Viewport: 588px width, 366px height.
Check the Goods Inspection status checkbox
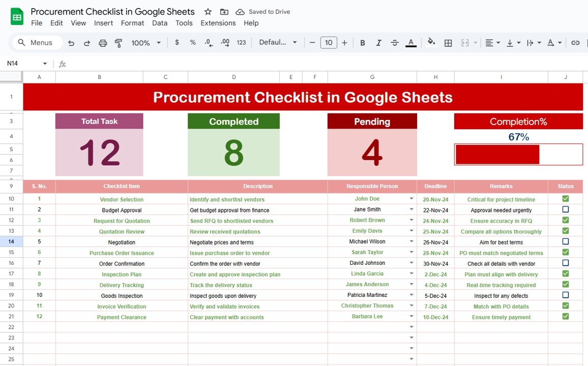coord(566,295)
